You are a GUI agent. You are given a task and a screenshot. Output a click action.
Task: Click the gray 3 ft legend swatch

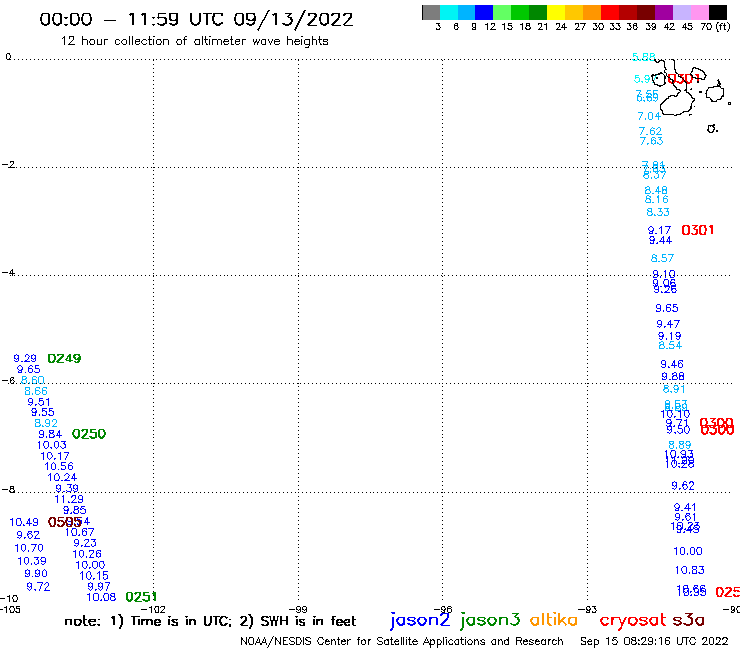tap(431, 12)
